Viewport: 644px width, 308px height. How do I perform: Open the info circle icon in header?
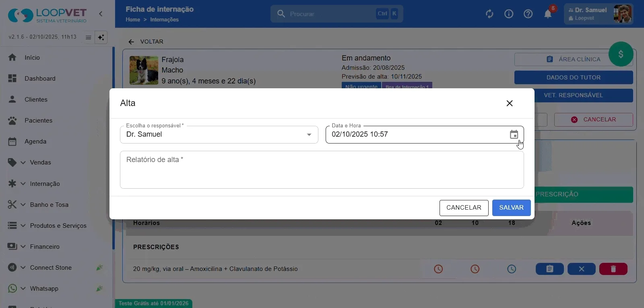509,14
